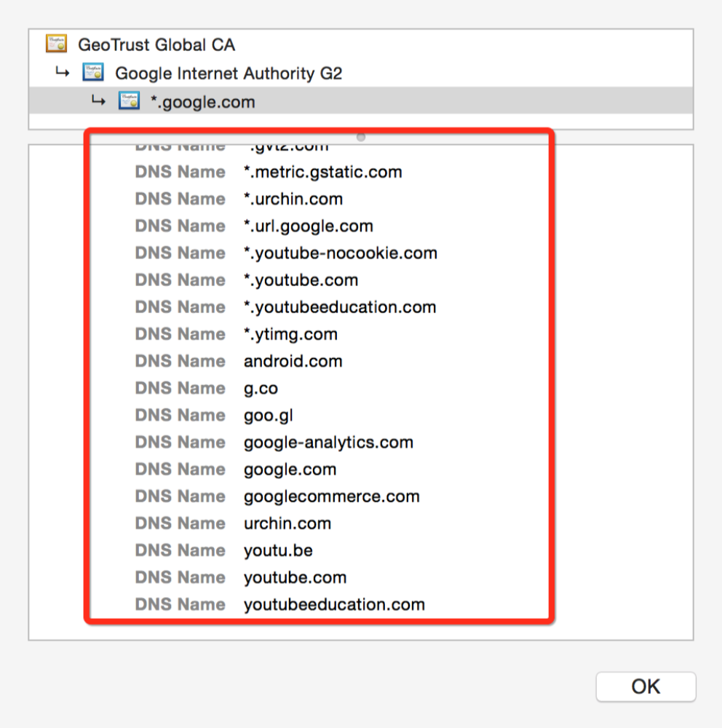722x728 pixels.
Task: Click the hierarchy arrow before the *.google.com entry
Action: point(98,100)
